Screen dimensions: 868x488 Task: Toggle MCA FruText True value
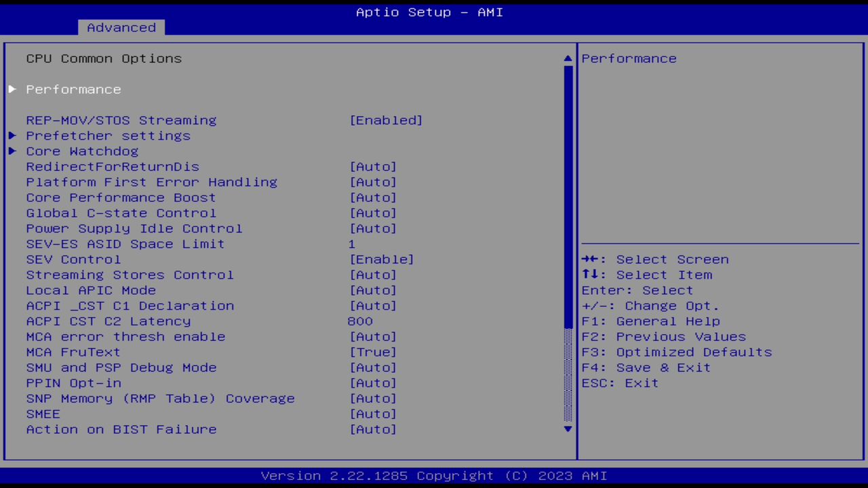(x=373, y=352)
